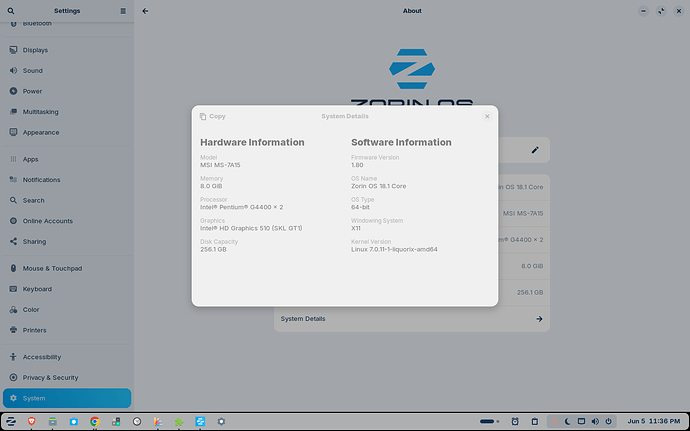Launch Brave browser from taskbar
The image size is (690, 431).
tap(32, 422)
